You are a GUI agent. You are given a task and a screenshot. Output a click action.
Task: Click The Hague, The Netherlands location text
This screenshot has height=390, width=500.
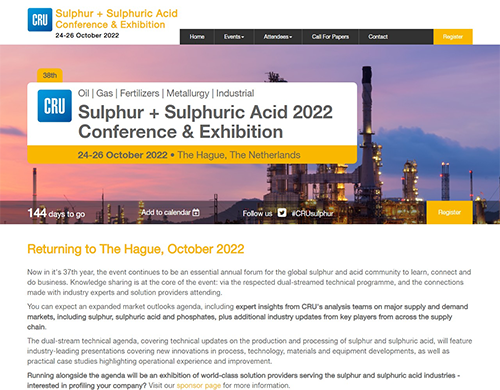coord(239,155)
